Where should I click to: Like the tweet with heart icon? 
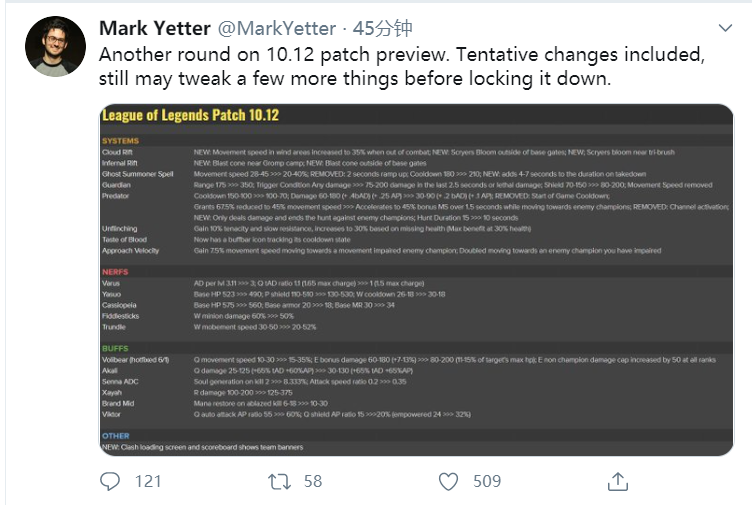click(x=448, y=482)
